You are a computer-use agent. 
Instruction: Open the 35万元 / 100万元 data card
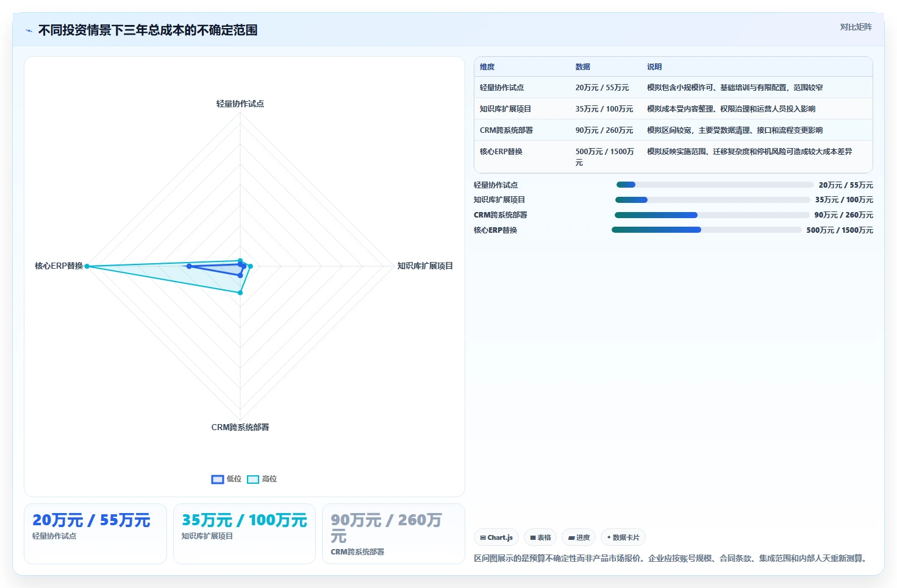click(x=245, y=534)
